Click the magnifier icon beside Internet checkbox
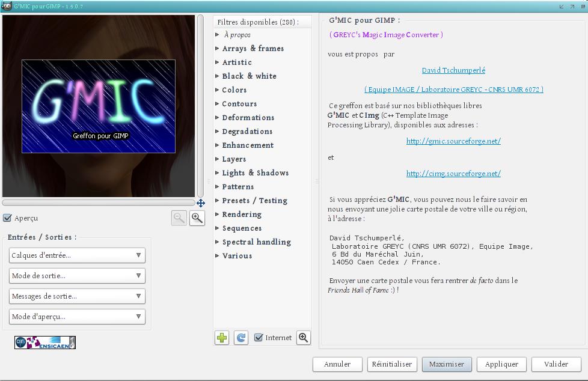This screenshot has width=588, height=381. [x=304, y=338]
